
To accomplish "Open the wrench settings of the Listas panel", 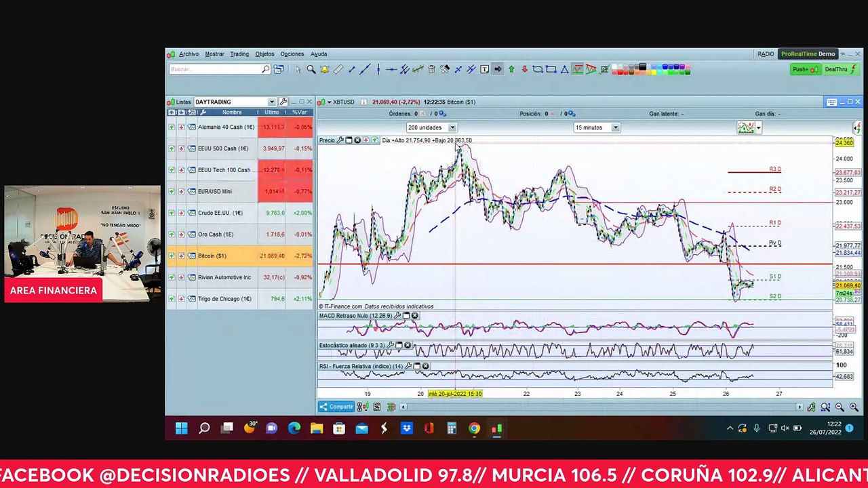I will click(x=283, y=102).
